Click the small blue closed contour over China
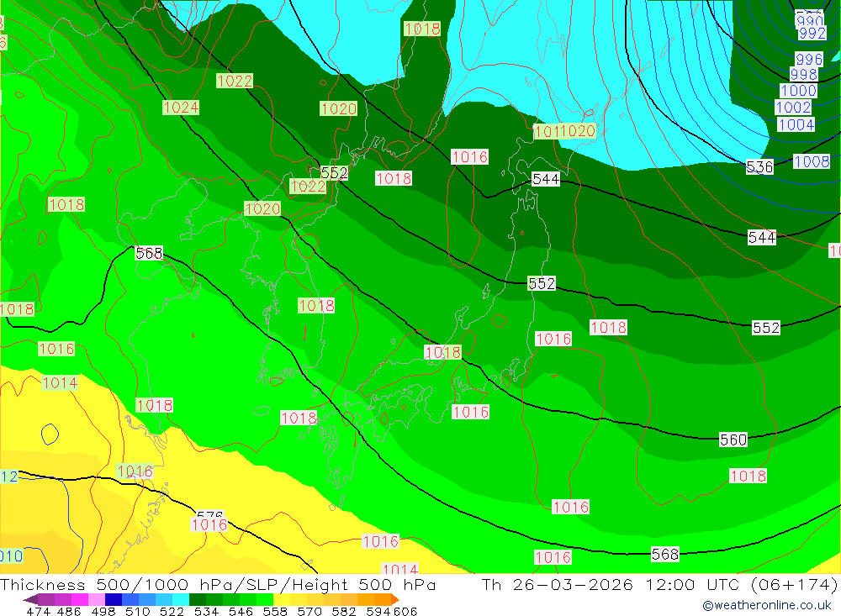Screen dimensions: 841x616 tap(50, 434)
